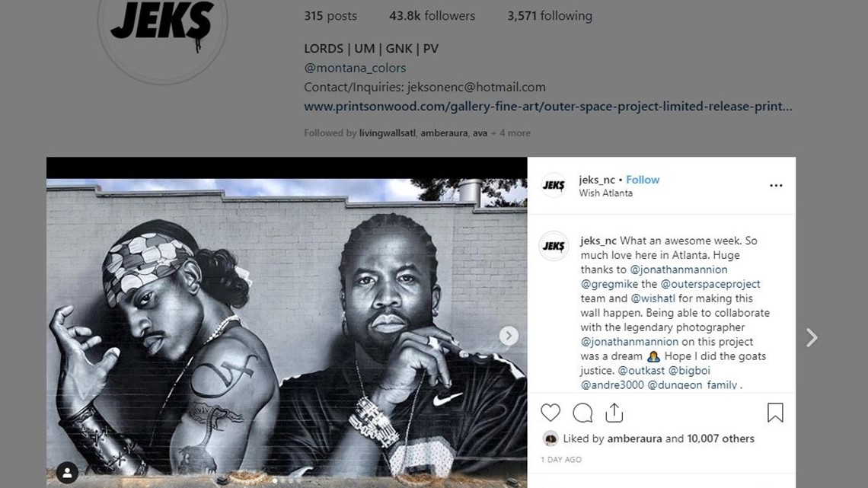Open @bigboi mention in caption

689,370
